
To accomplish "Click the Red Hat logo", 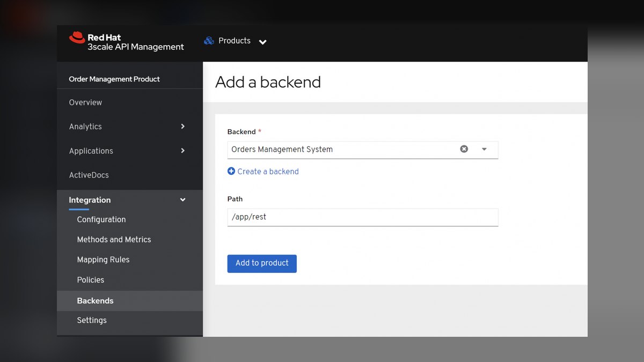I will pos(77,38).
